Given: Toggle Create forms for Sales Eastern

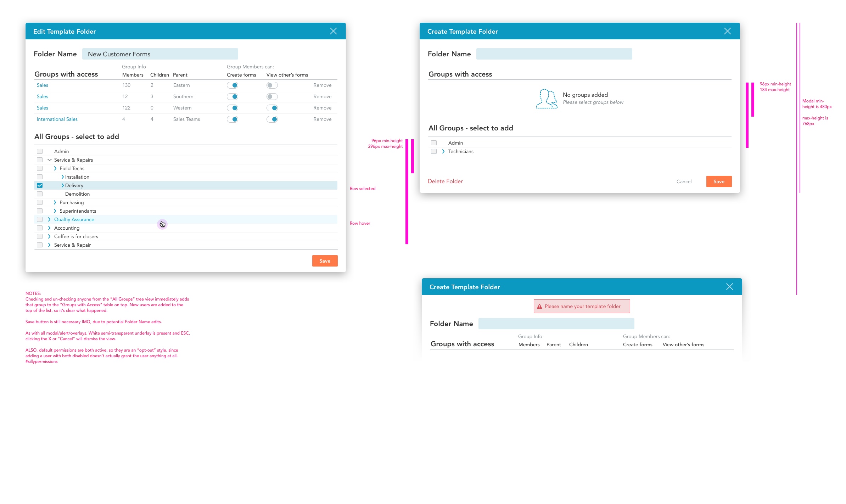Looking at the screenshot, I should point(232,85).
